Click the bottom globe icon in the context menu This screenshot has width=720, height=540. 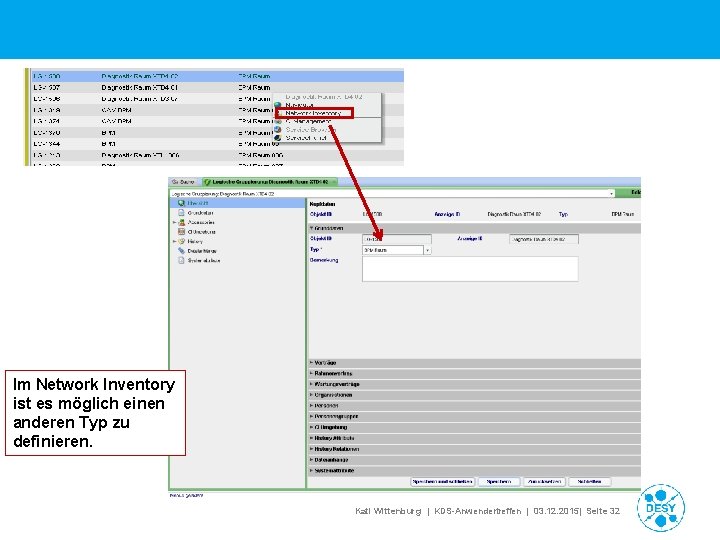tap(278, 138)
